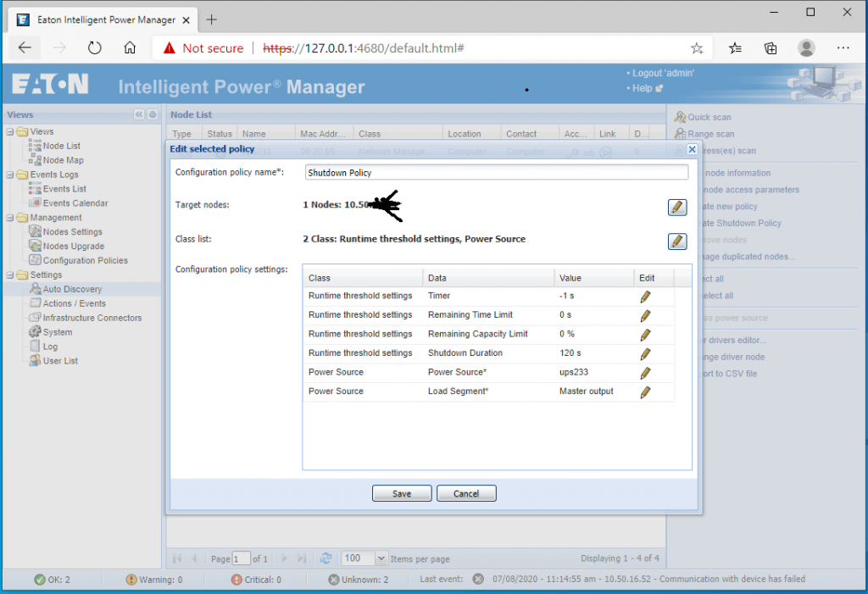Edit the Timer value pencil icon
Image resolution: width=868 pixels, height=594 pixels.
(x=645, y=297)
